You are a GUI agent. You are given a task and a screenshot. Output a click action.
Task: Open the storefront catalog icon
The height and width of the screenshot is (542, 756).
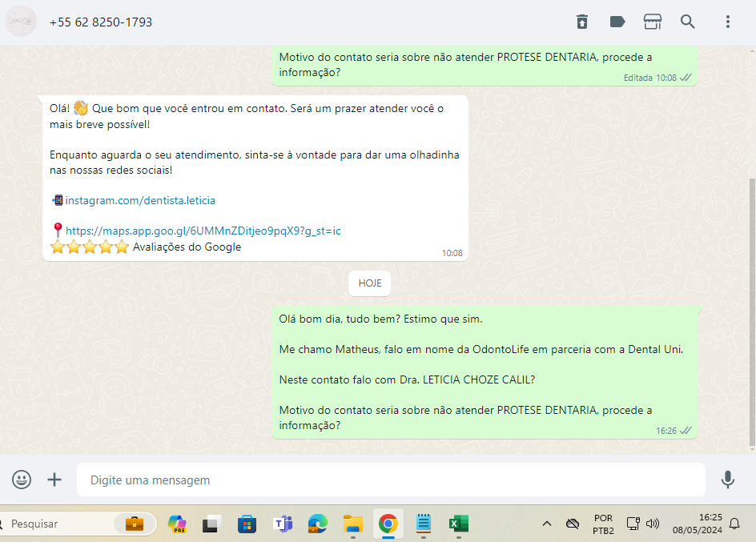653,22
